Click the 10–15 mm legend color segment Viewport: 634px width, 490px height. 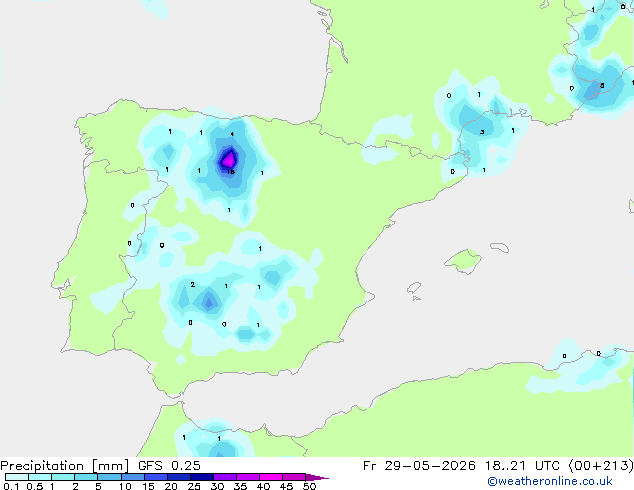click(132, 477)
